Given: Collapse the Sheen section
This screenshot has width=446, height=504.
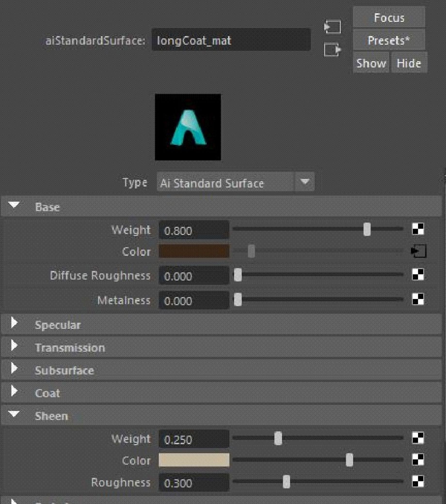Looking at the screenshot, I should [x=14, y=414].
